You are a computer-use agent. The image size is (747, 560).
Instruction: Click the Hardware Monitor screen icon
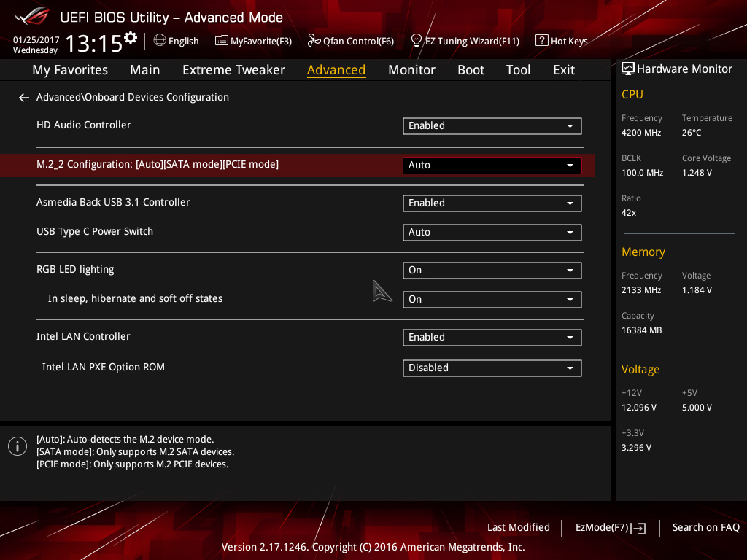[x=628, y=69]
